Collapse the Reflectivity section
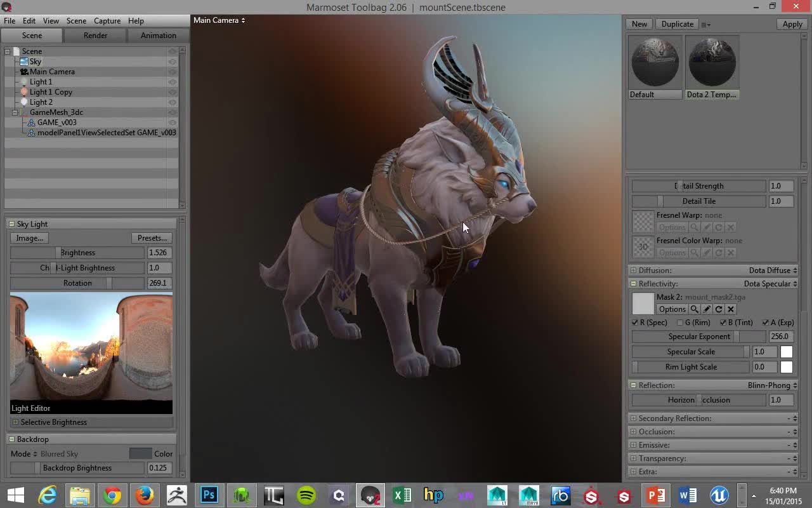Screen dimensions: 812x508 pyautogui.click(x=633, y=284)
